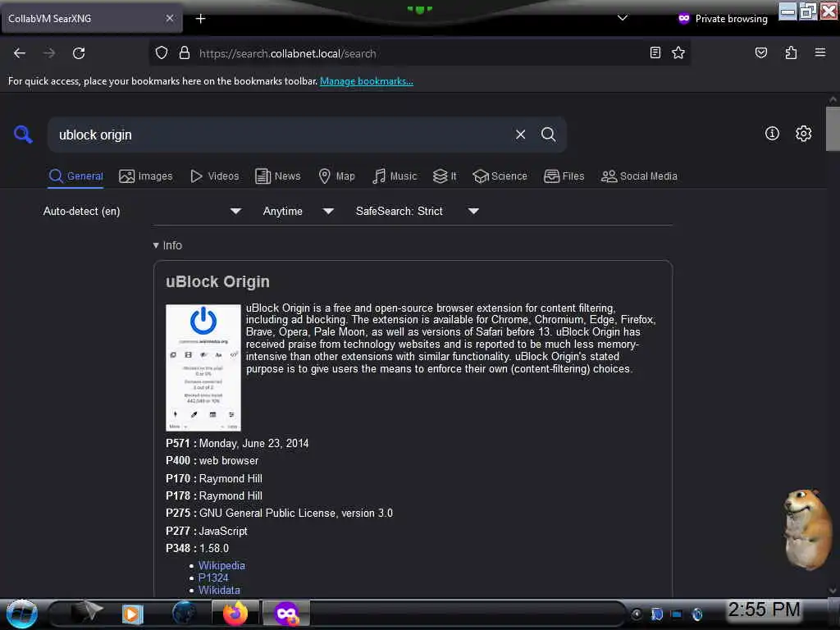The image size is (840, 630).
Task: Open SearXNG preferences gear icon
Action: [x=803, y=134]
